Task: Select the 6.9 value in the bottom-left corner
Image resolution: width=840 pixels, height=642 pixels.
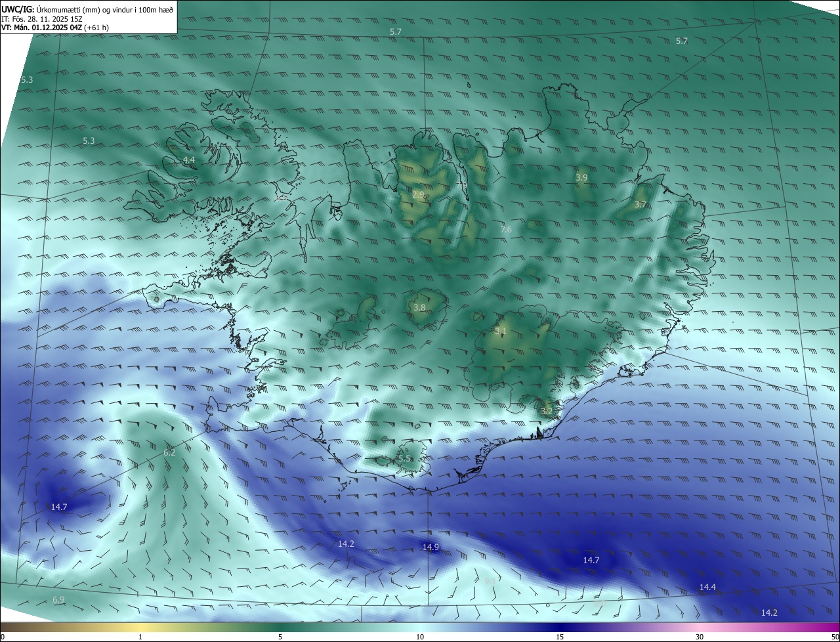Action: [x=58, y=600]
